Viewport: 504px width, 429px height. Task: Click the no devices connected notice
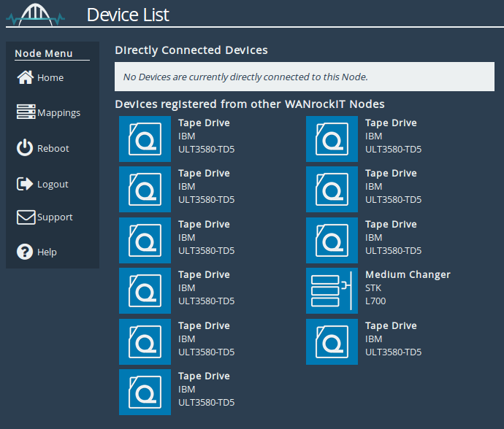point(305,77)
